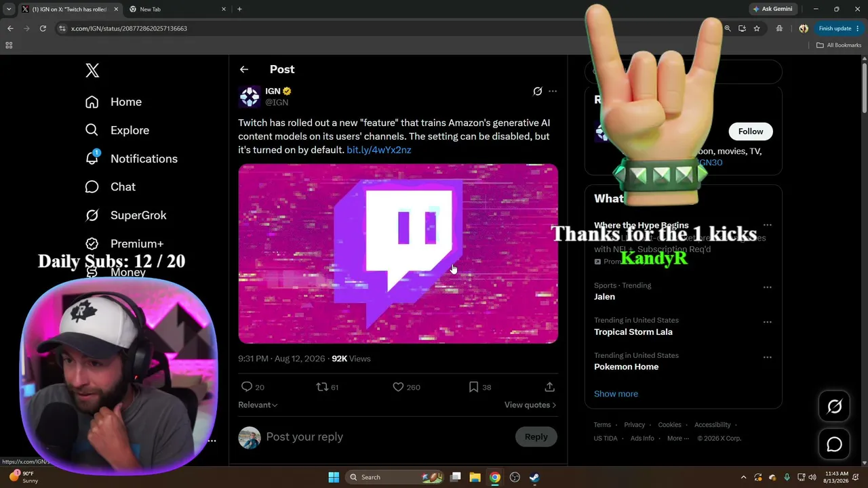Open the tab search dropdown arrow

tap(9, 9)
